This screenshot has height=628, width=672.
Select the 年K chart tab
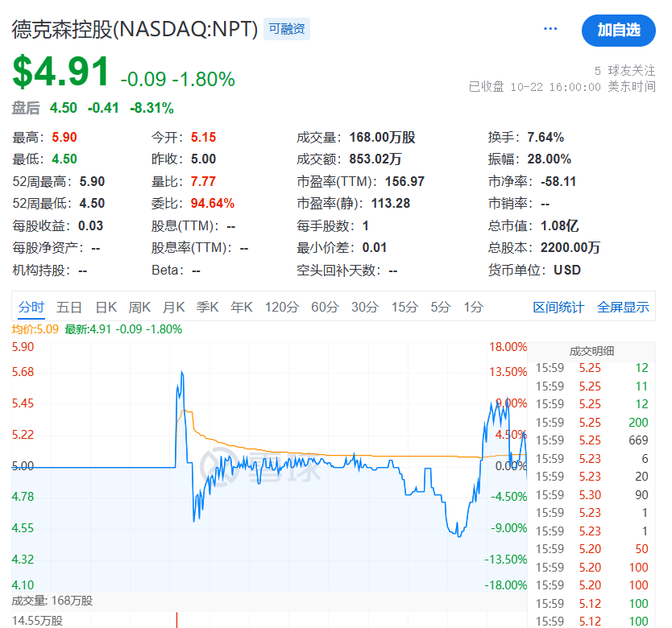[242, 307]
